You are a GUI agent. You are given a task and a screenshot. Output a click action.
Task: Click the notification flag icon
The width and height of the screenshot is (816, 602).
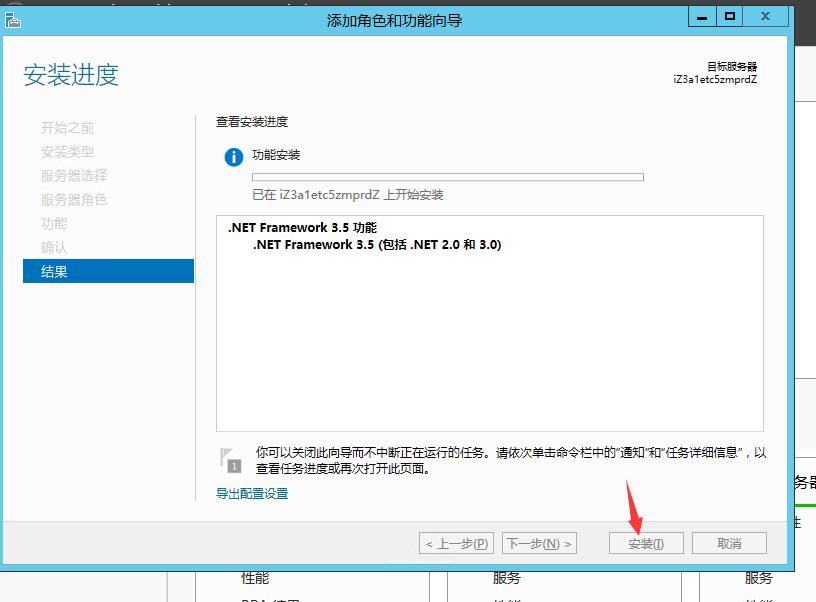click(x=231, y=460)
